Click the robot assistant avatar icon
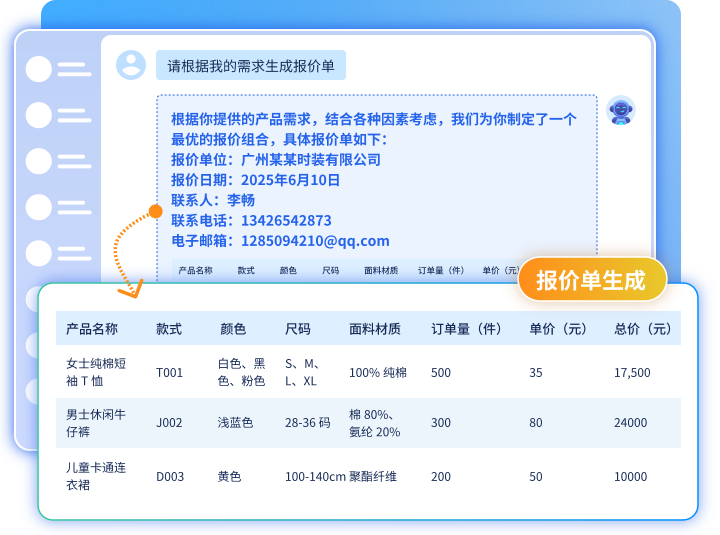Viewport: 720px width, 535px height. click(x=621, y=110)
